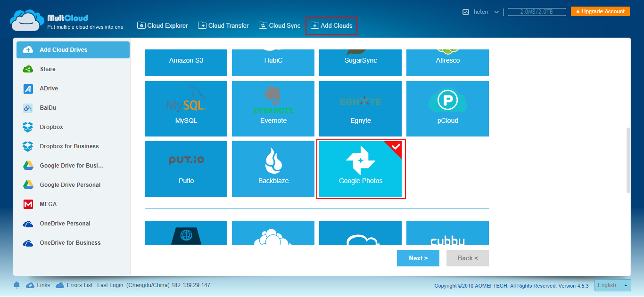This screenshot has height=297, width=644.
Task: Open the Cloud Transfer tab
Action: tap(223, 26)
